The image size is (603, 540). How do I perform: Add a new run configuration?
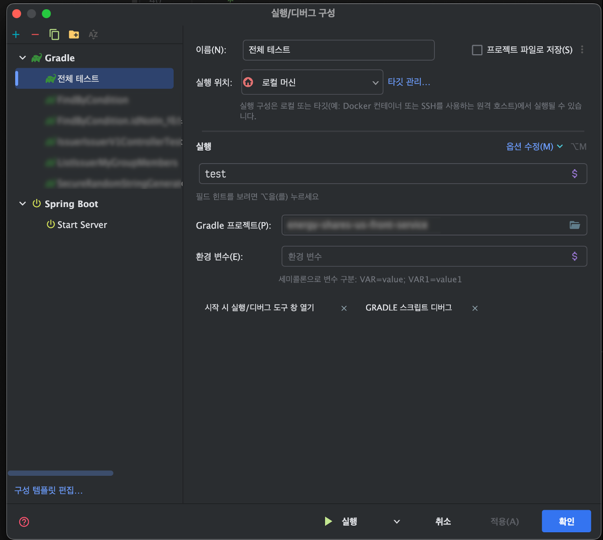coord(16,35)
